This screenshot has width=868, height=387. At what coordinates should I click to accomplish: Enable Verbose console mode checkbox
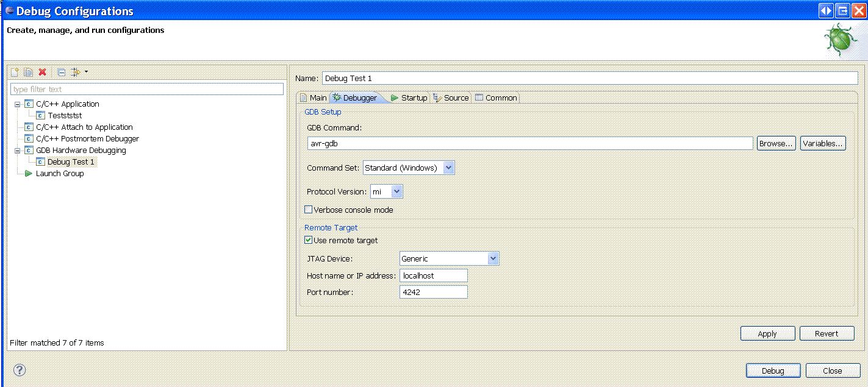(308, 210)
